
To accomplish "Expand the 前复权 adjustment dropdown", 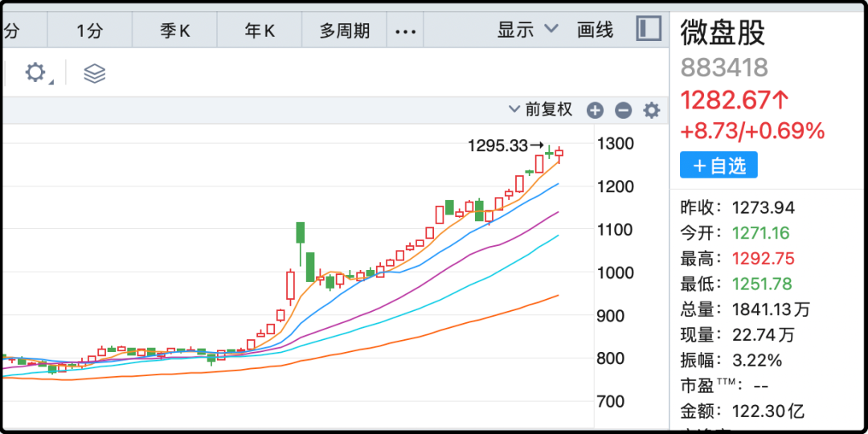I will (540, 109).
